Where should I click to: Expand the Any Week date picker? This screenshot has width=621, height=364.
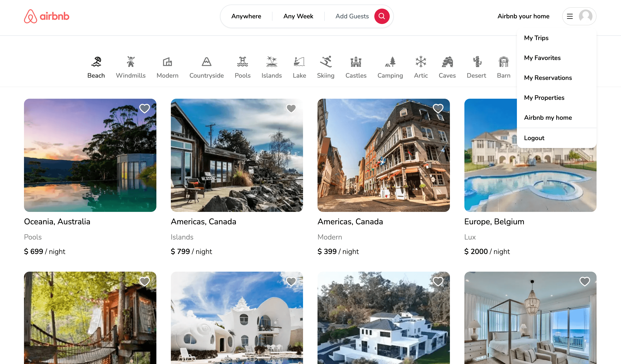point(298,16)
